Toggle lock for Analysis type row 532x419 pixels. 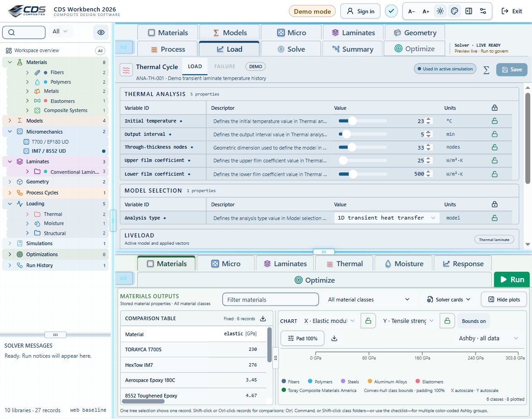(494, 218)
